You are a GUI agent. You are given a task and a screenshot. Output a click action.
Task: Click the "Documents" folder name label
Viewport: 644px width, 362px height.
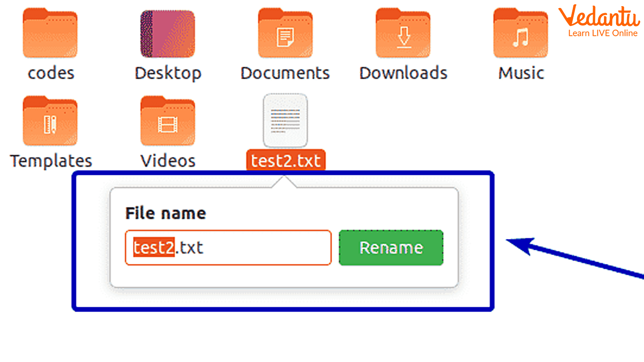pos(285,73)
